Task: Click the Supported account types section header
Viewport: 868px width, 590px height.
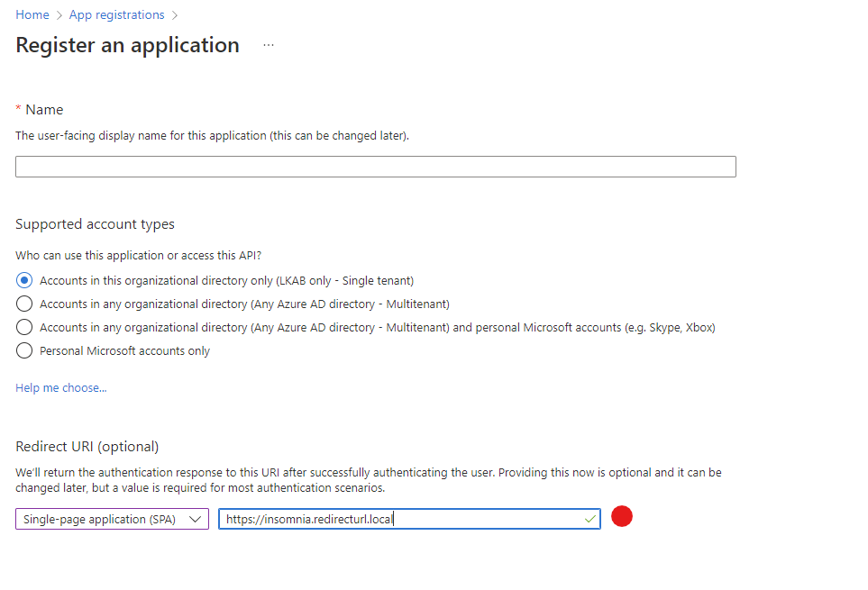Action: [x=94, y=223]
